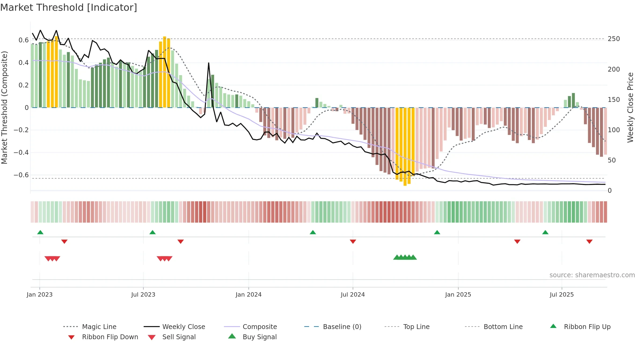Click the red flip-down triangle in April 2025
644x362 pixels.
coord(517,242)
